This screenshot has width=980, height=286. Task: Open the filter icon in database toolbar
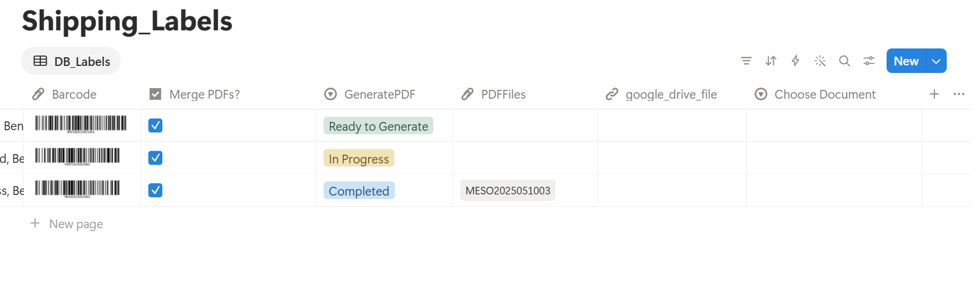click(746, 61)
